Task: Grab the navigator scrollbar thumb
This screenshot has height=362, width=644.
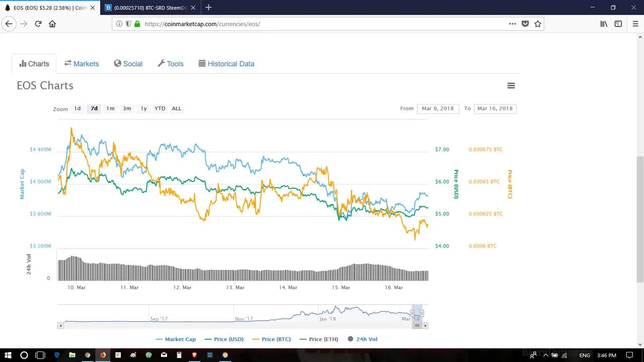Action: pos(417,326)
